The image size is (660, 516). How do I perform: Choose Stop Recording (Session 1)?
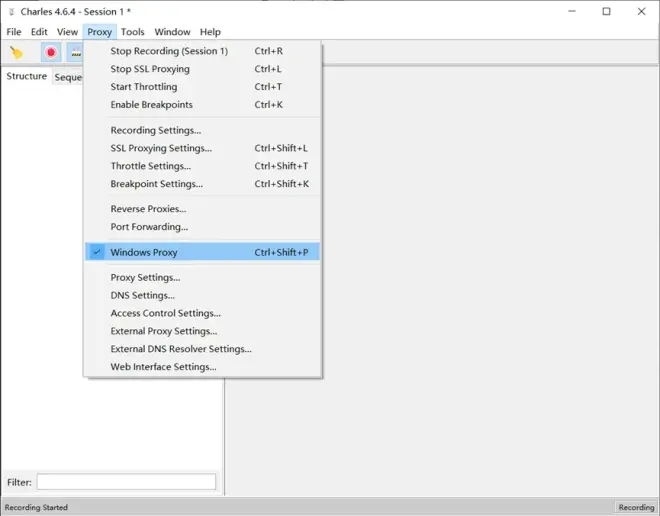[x=202, y=51]
